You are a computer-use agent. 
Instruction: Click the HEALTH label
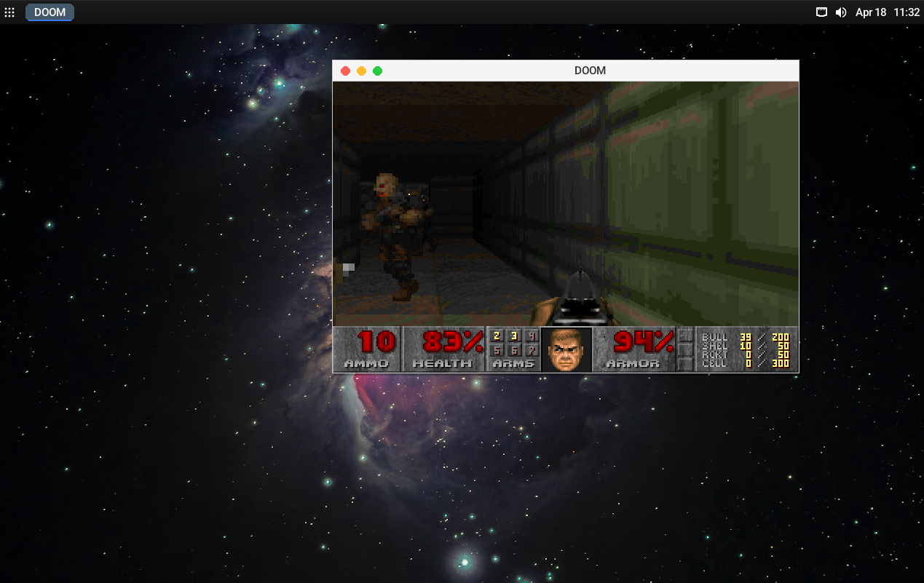click(443, 363)
